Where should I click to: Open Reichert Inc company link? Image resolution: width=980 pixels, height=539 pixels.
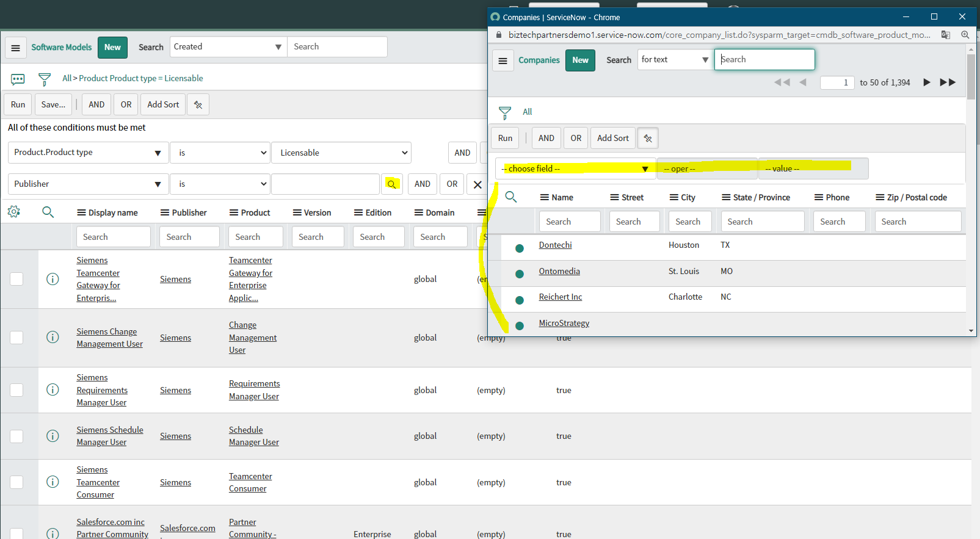(x=560, y=297)
